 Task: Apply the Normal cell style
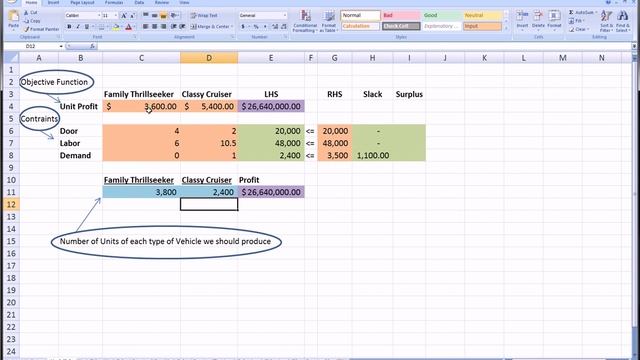coord(360,16)
